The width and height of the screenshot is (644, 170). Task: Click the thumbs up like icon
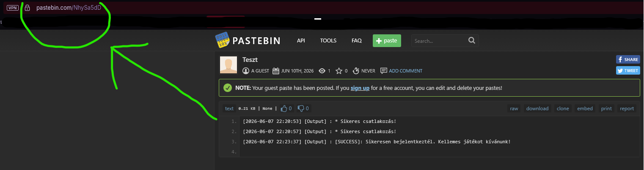tap(283, 109)
